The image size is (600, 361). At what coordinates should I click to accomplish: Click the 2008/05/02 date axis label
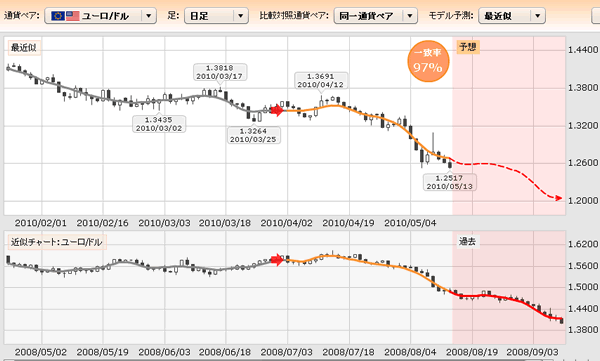pos(41,352)
